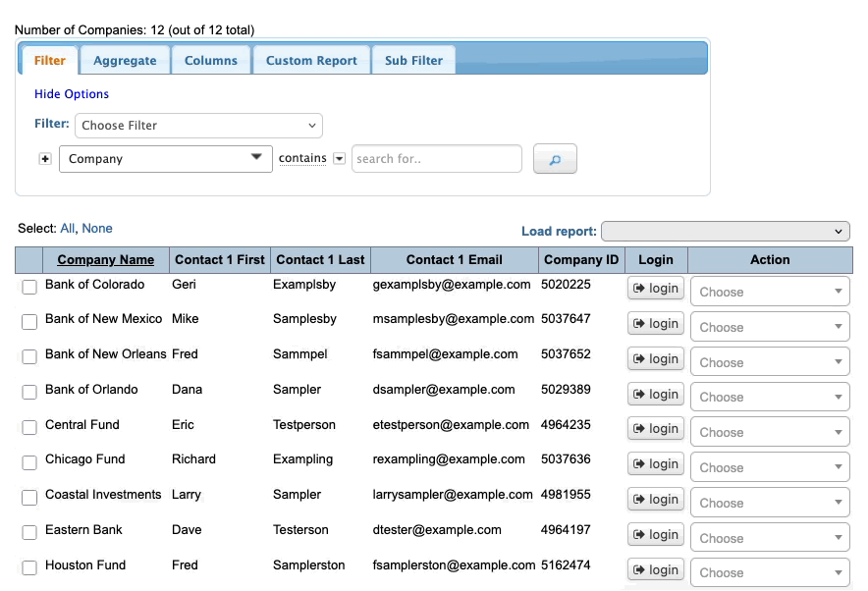This screenshot has width=868, height=591.
Task: Tick the Bank of Orlando checkbox
Action: (29, 392)
